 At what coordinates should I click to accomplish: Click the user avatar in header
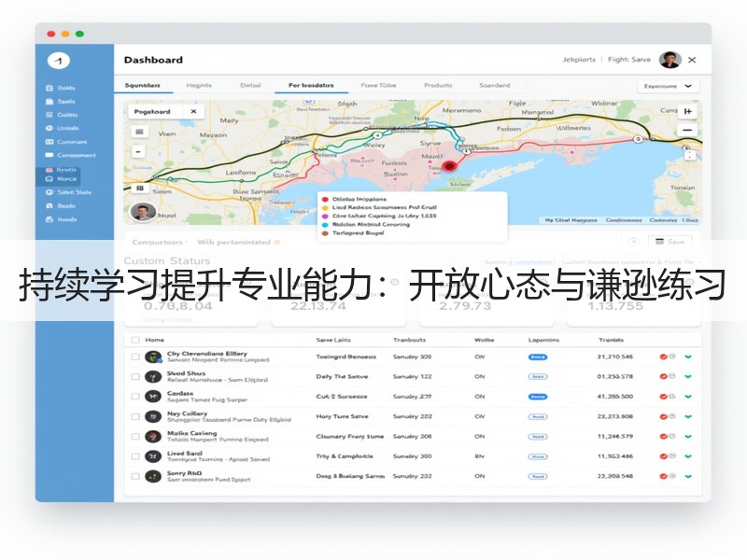669,60
